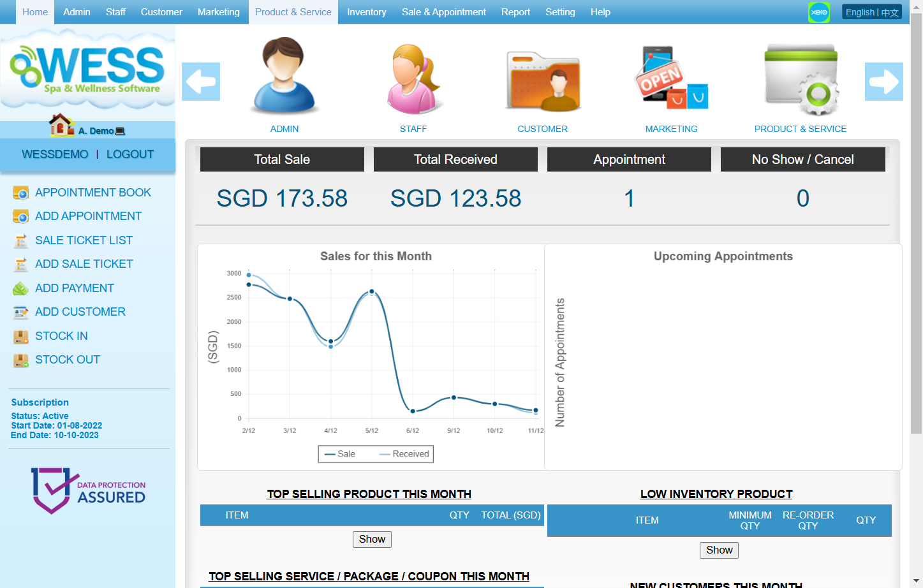Image resolution: width=923 pixels, height=588 pixels.
Task: Click the Xero integration icon
Action: click(819, 12)
